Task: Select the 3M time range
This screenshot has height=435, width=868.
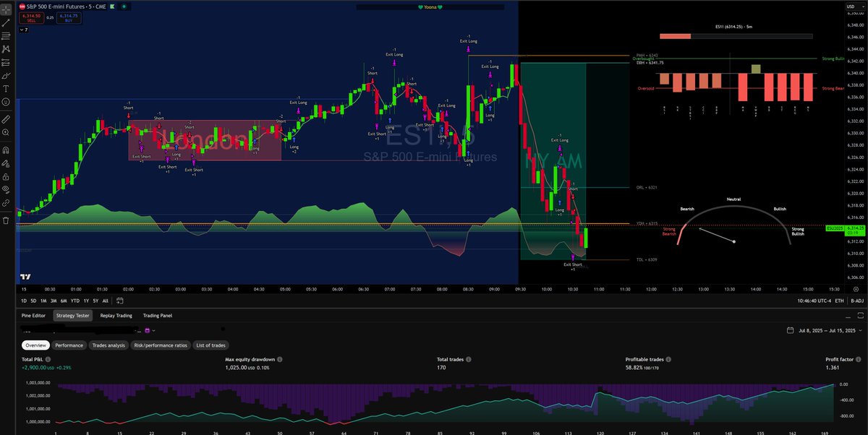Action: [x=54, y=300]
